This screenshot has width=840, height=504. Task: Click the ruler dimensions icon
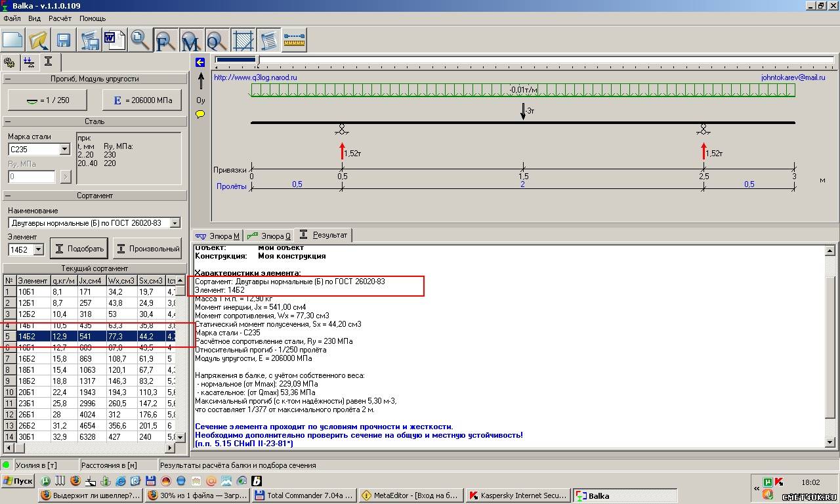[x=295, y=40]
